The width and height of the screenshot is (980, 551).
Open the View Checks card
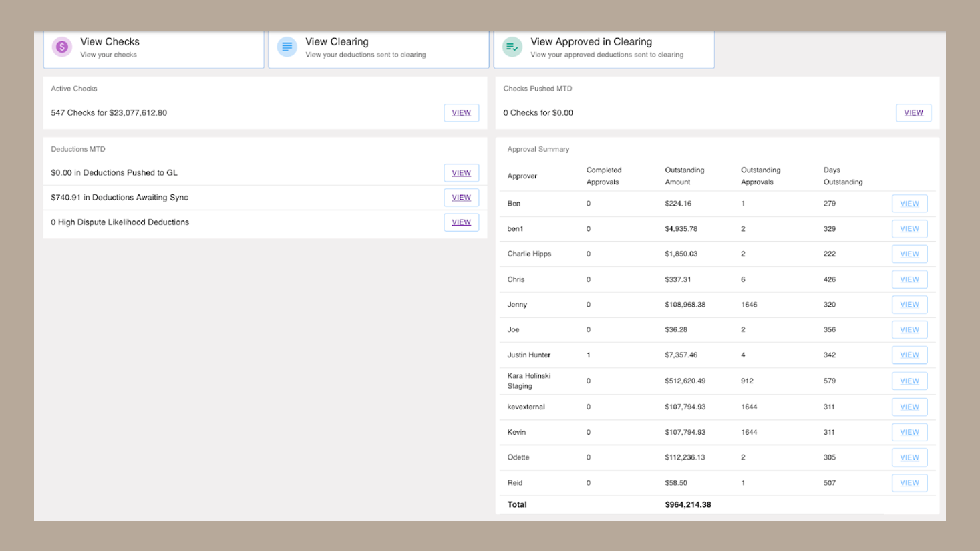[x=154, y=48]
